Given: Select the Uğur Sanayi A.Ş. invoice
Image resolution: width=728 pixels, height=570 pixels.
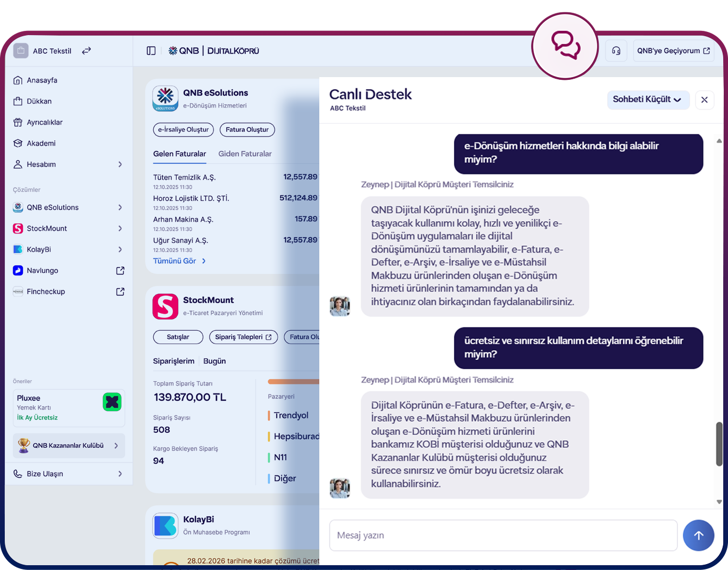Looking at the screenshot, I should pyautogui.click(x=235, y=245).
